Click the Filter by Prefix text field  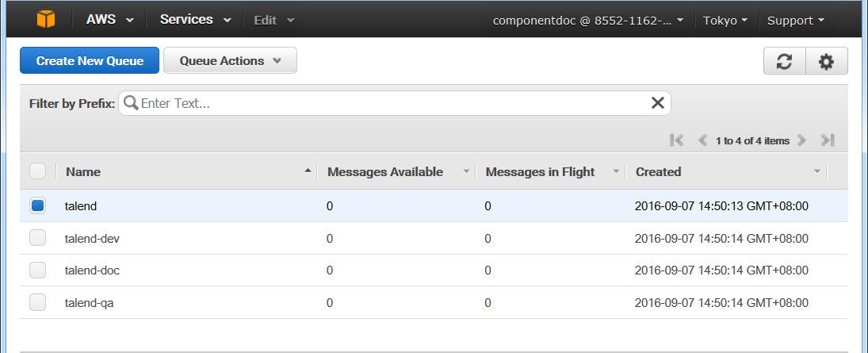pos(392,102)
